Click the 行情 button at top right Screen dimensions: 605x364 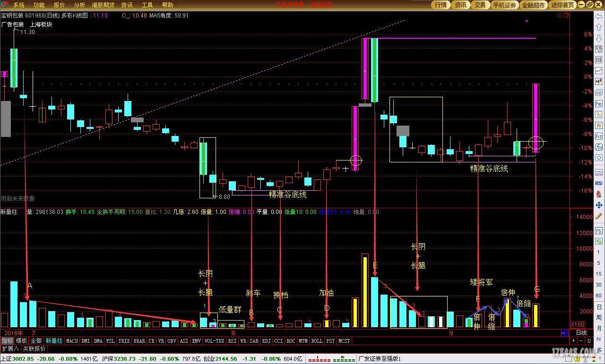[x=441, y=5]
